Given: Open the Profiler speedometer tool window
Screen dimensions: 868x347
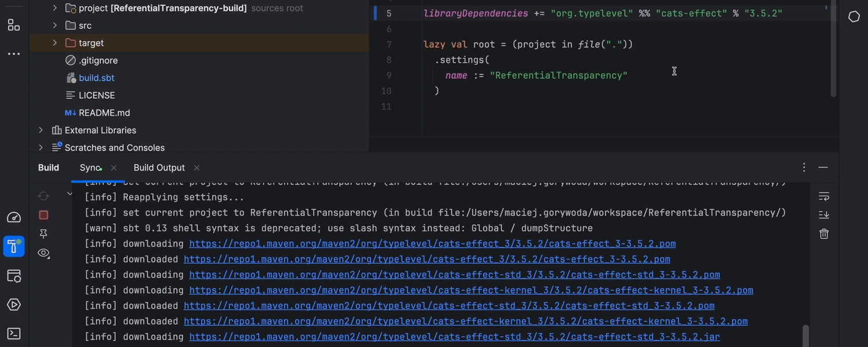Looking at the screenshot, I should pyautogui.click(x=13, y=217).
